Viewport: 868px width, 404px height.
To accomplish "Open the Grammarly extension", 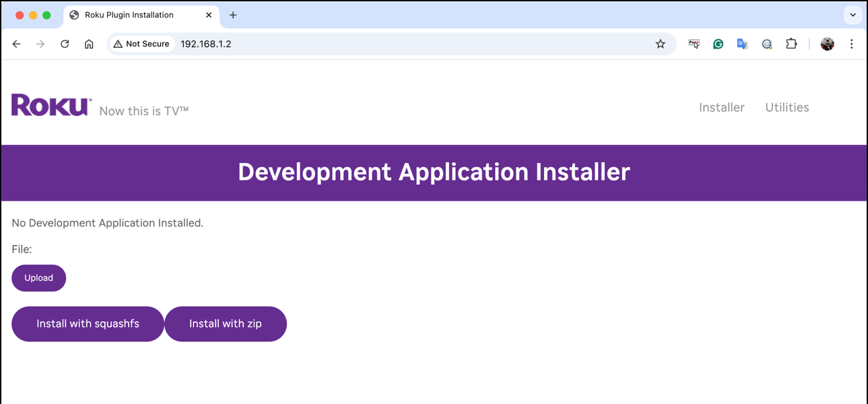I will (718, 44).
